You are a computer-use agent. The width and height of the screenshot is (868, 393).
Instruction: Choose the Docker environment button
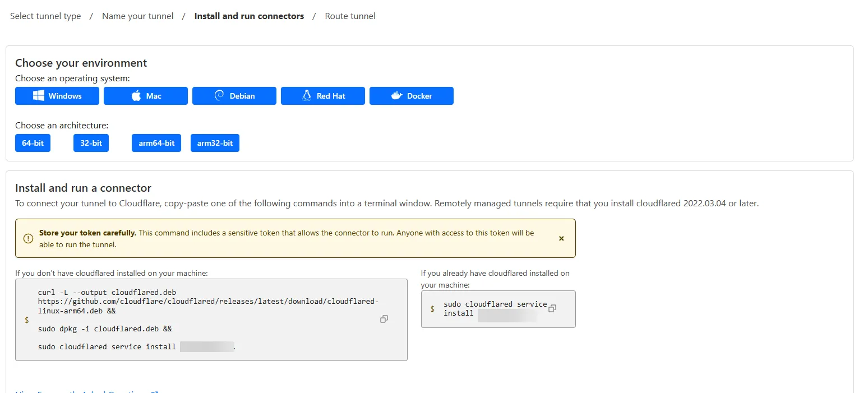412,96
